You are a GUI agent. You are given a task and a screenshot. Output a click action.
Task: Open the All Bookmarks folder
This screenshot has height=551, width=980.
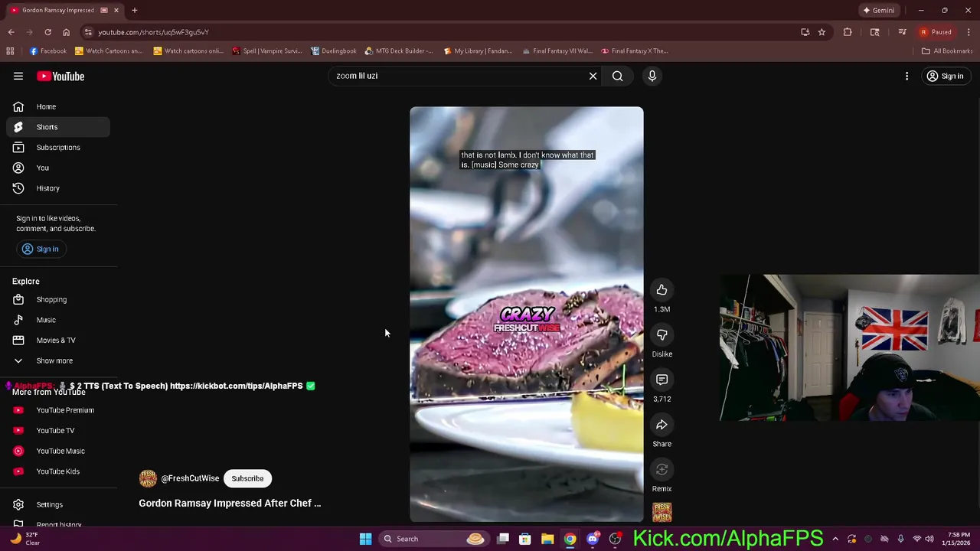point(947,51)
